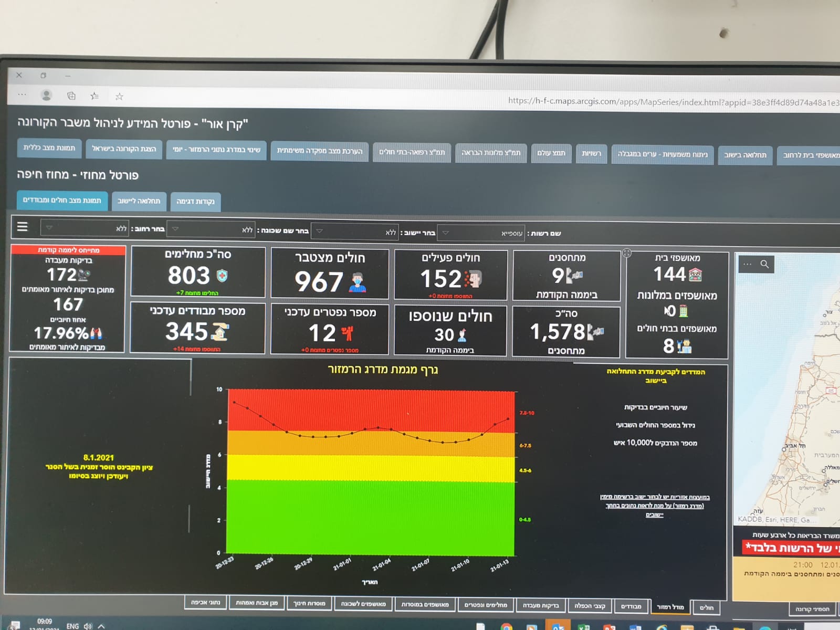This screenshot has width=840, height=630.
Task: Click the hospital icon beside 8
Action: click(684, 346)
